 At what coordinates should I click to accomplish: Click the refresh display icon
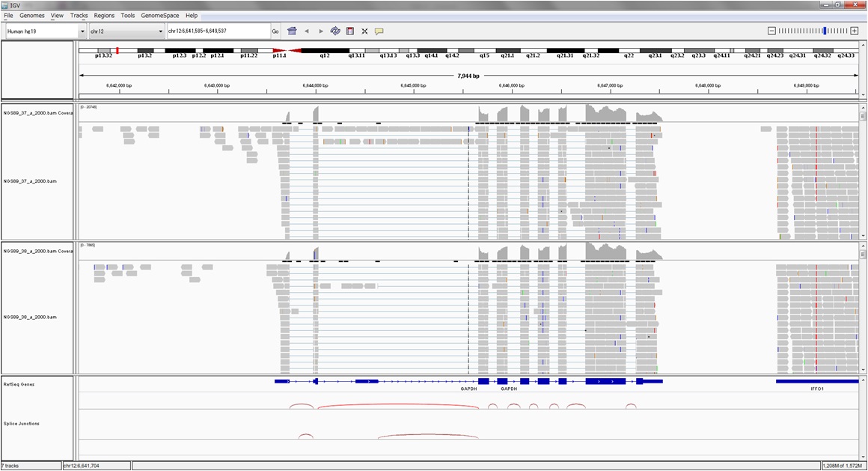click(335, 31)
